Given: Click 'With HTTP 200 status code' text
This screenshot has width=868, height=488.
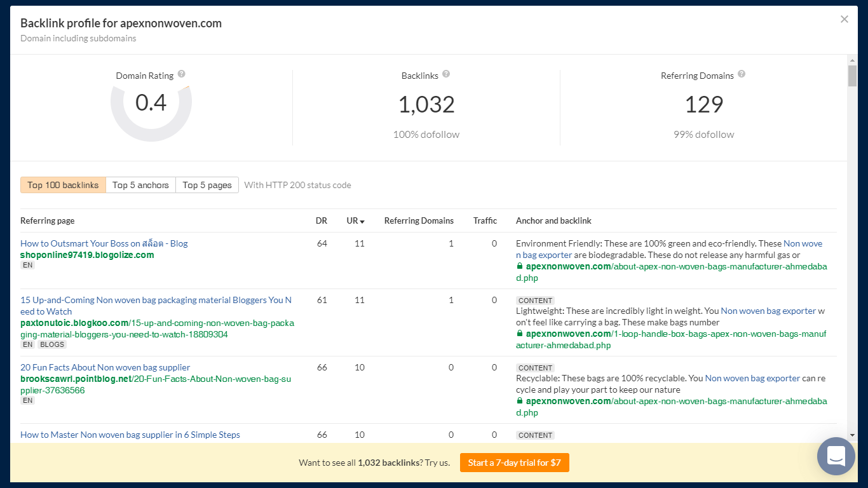Looking at the screenshot, I should pyautogui.click(x=297, y=185).
